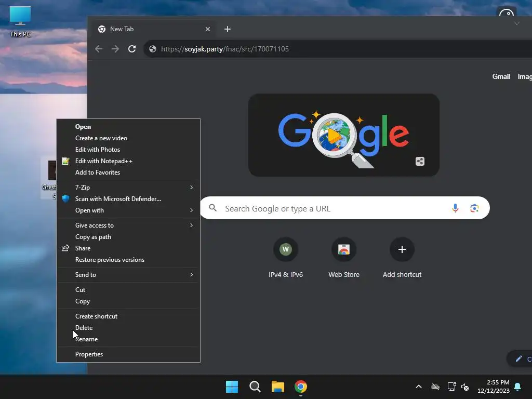
Task: Open a new Chrome tab
Action: (228, 29)
